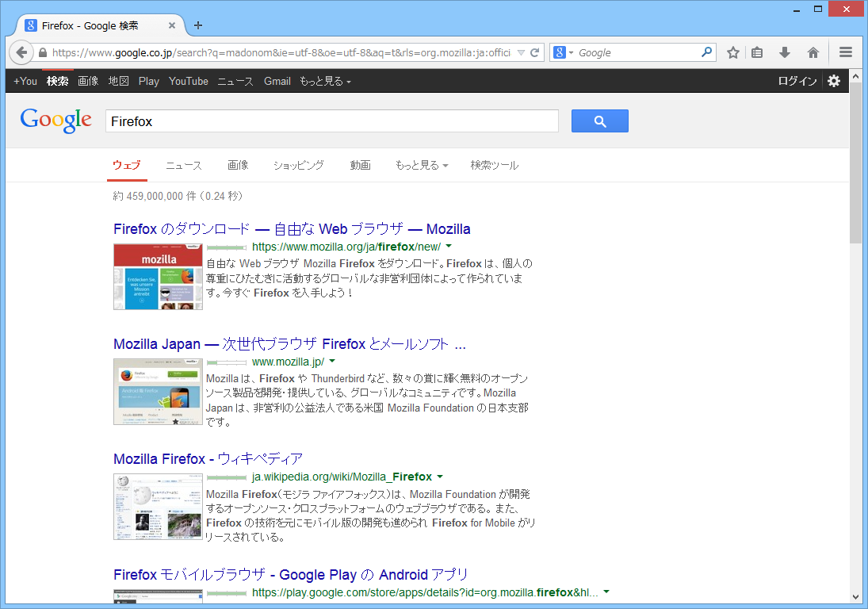
Task: Open +You in the Google bar
Action: click(x=25, y=81)
